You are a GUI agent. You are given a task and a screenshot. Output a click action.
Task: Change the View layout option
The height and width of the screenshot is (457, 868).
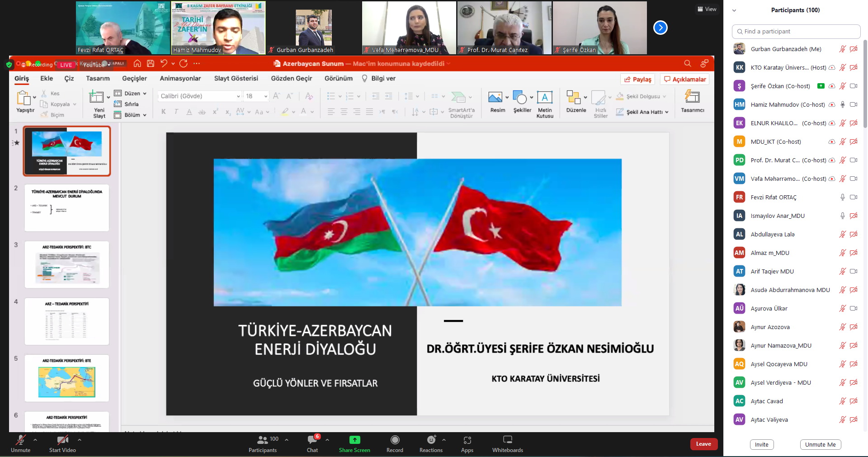tap(707, 9)
